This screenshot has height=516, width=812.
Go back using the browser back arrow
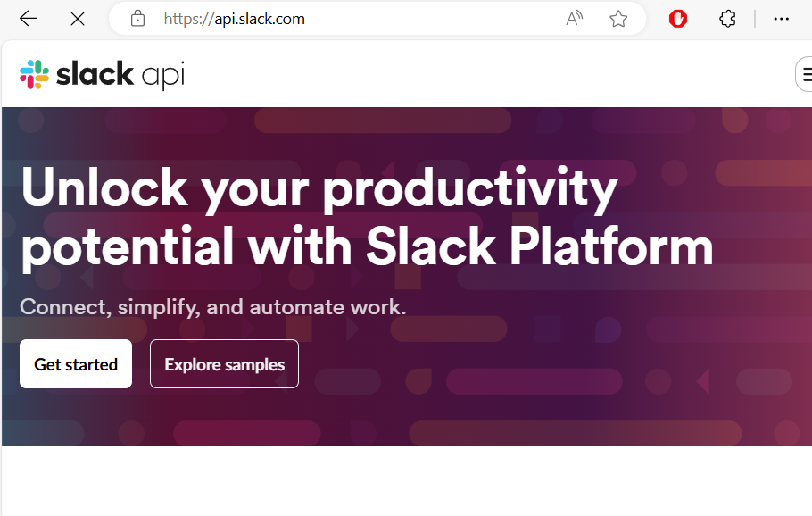29,19
